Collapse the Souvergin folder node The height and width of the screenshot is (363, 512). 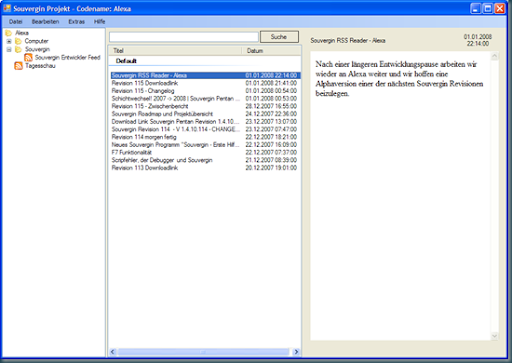coord(9,49)
